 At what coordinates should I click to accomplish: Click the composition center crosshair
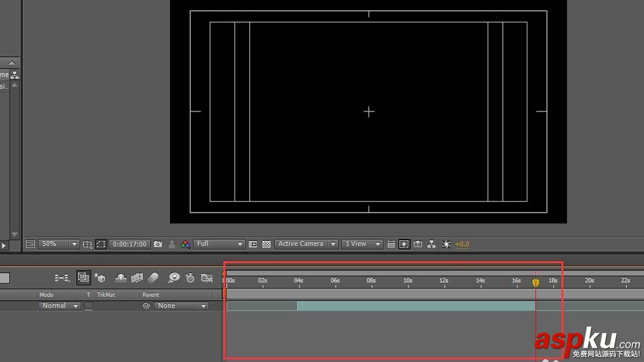369,111
